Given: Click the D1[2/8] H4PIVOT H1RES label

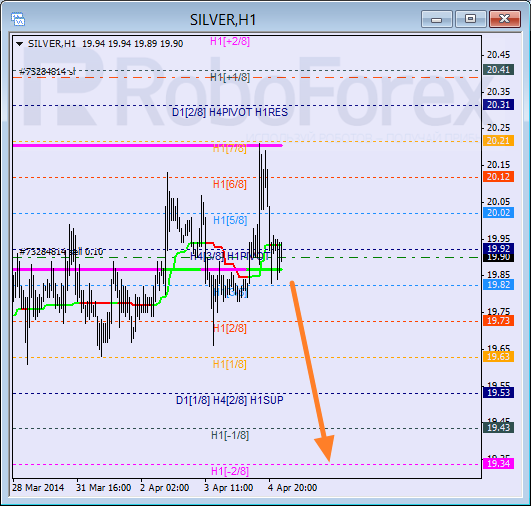Looking at the screenshot, I should click(x=230, y=112).
